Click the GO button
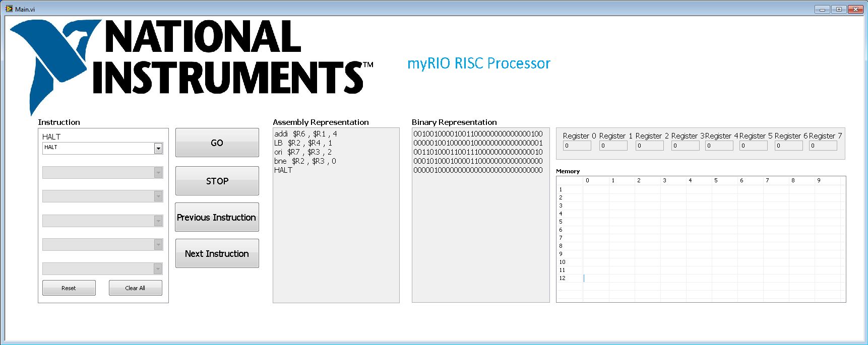The width and height of the screenshot is (868, 345). coord(217,143)
